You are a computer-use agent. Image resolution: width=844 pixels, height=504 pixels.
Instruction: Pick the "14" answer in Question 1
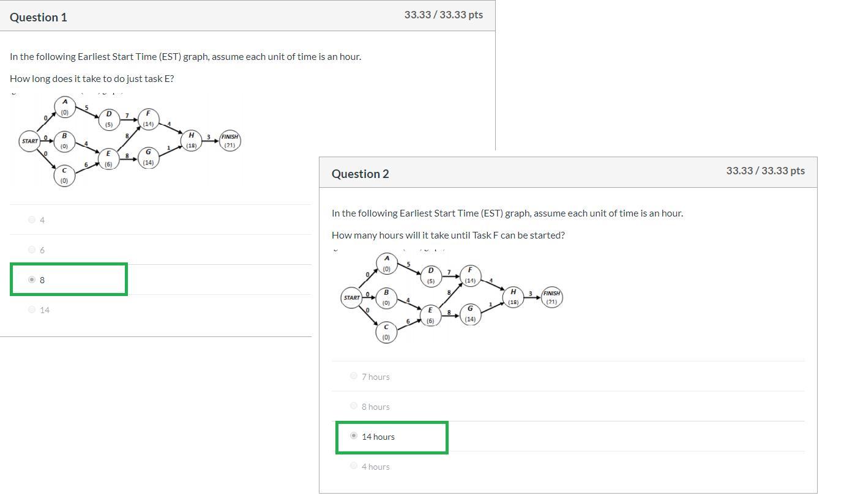pos(32,309)
